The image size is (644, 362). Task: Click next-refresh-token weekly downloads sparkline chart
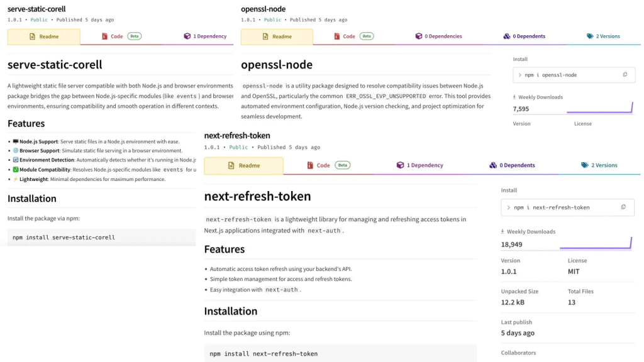pyautogui.click(x=596, y=243)
